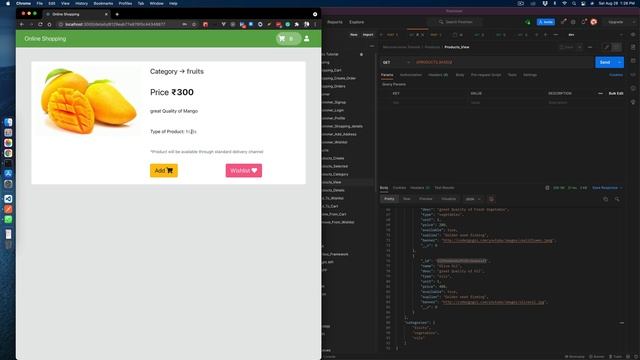Open the Window menu

pyautogui.click(x=156, y=3)
